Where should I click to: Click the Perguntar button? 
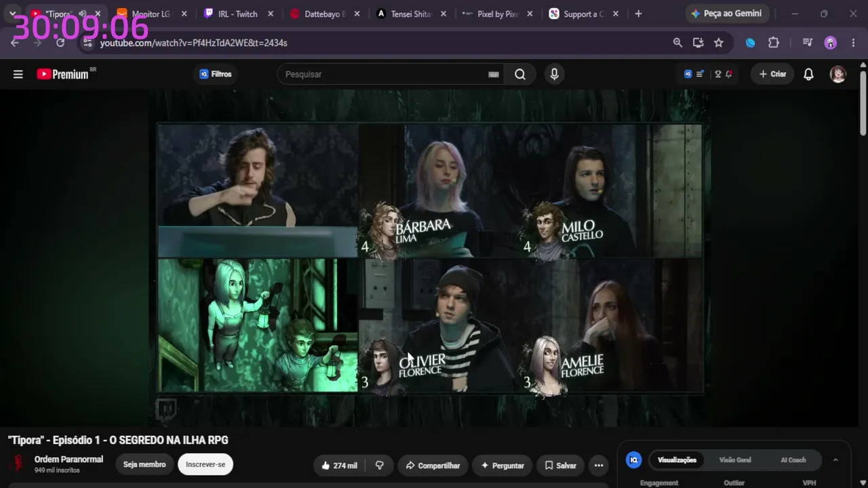[502, 466]
